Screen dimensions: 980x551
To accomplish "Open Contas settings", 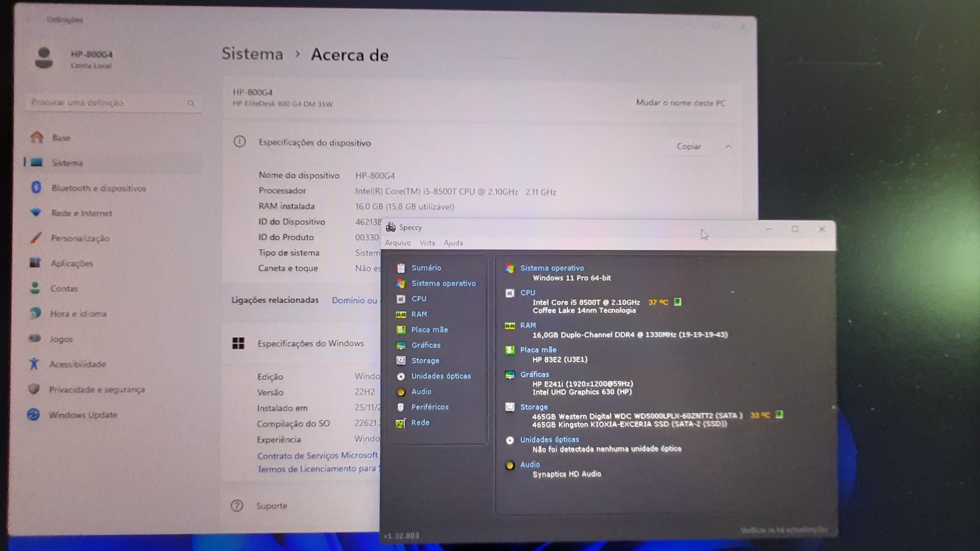I will (64, 289).
